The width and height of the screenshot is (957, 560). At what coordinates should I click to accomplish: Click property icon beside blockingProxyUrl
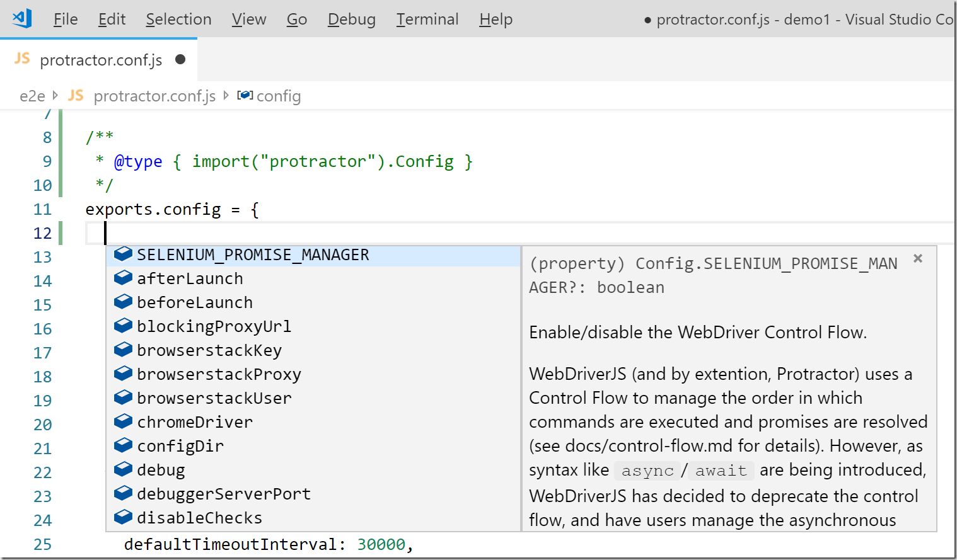tap(123, 326)
